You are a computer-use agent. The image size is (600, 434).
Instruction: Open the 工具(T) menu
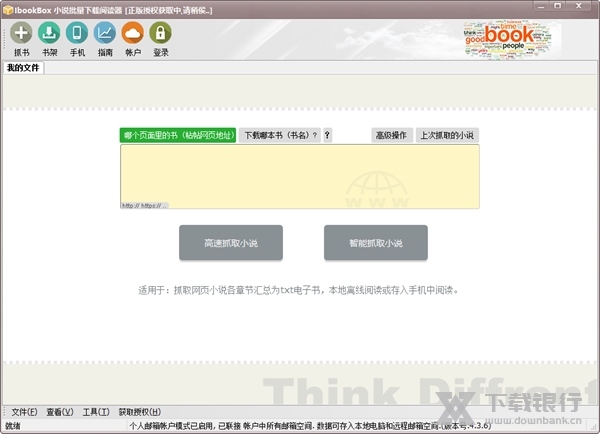click(96, 412)
